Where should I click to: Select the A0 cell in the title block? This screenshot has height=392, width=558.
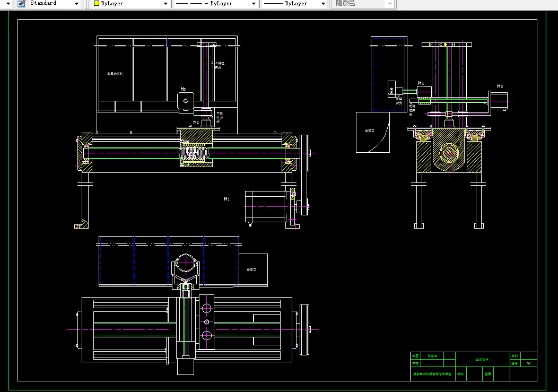point(528,363)
